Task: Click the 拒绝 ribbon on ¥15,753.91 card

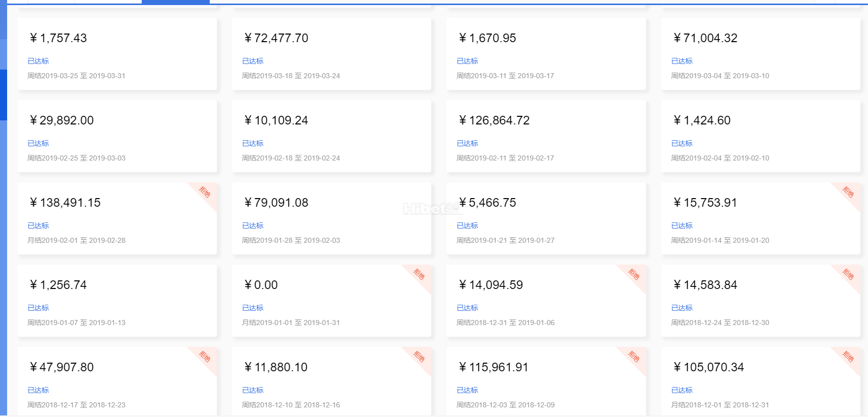Action: (848, 192)
